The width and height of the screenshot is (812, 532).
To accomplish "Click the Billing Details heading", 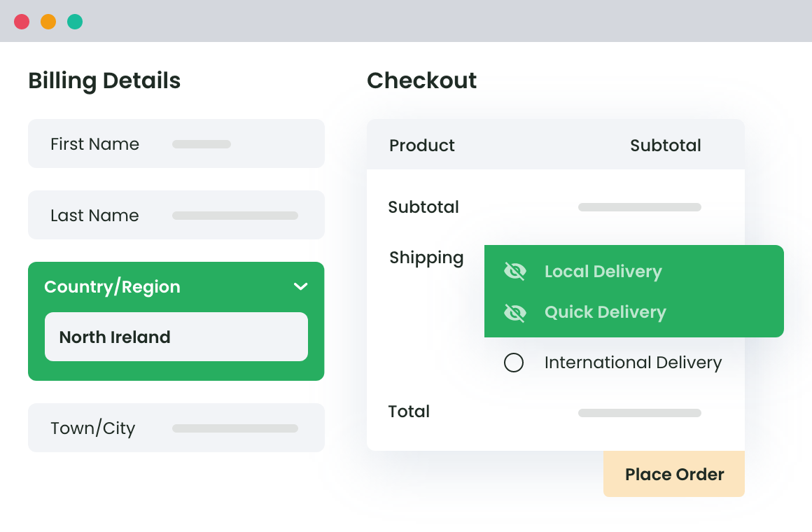I will coord(104,80).
